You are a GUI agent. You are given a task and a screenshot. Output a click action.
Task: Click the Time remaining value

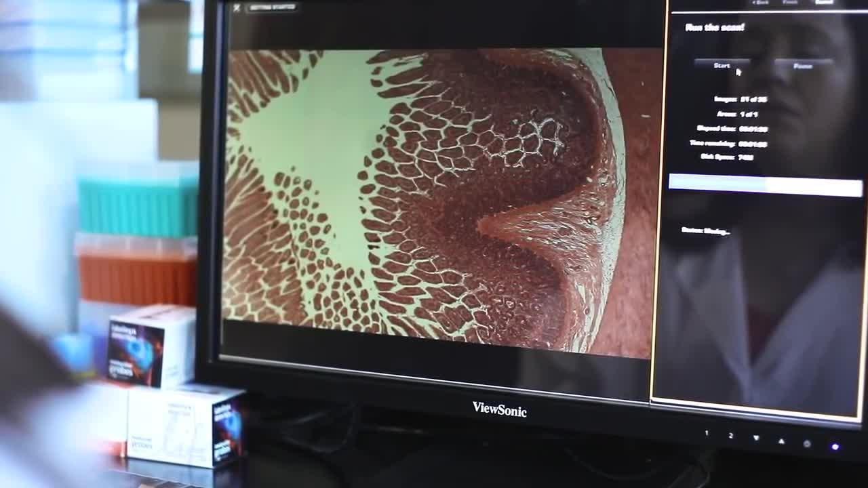coord(753,144)
